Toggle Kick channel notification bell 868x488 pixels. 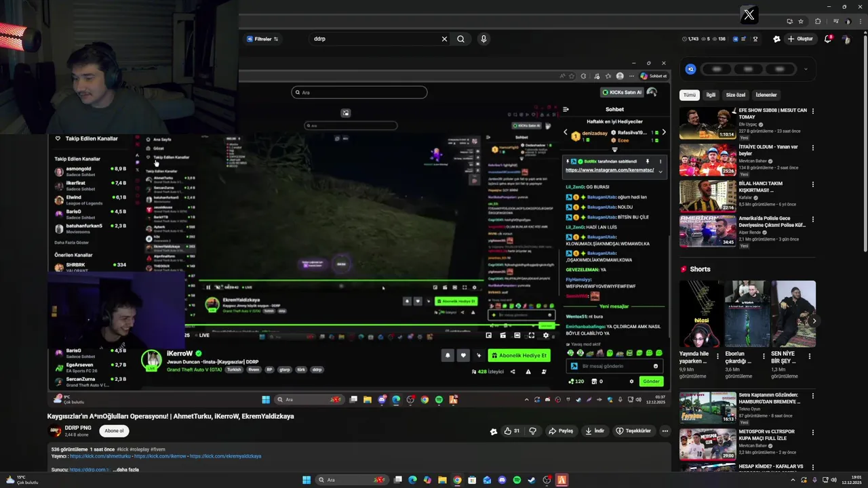(448, 355)
